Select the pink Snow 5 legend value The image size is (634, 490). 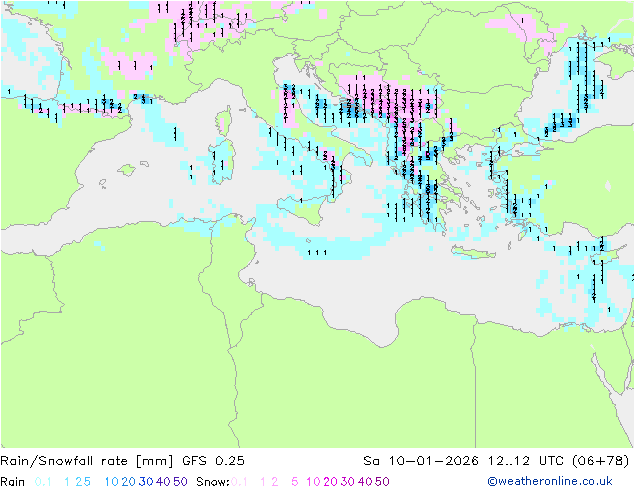[x=294, y=482]
